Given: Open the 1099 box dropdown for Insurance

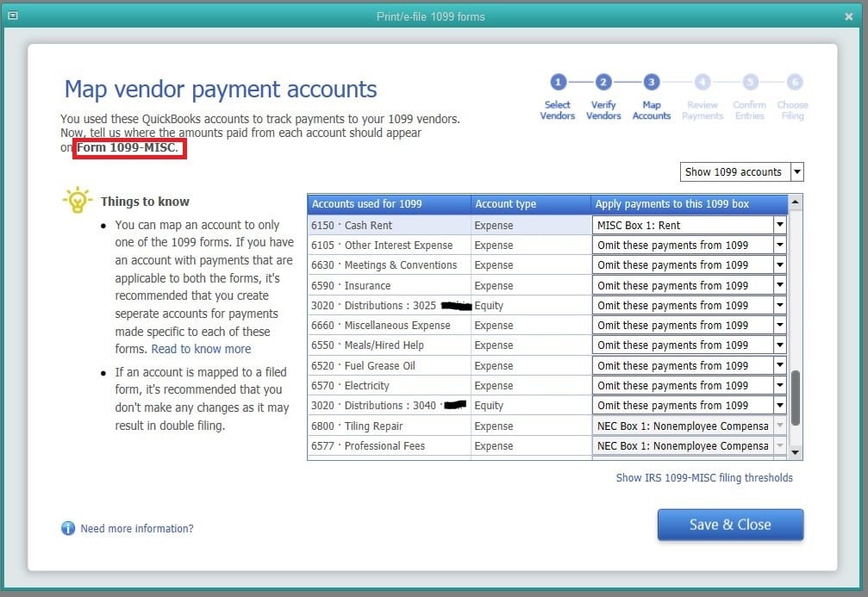Looking at the screenshot, I should pyautogui.click(x=780, y=285).
